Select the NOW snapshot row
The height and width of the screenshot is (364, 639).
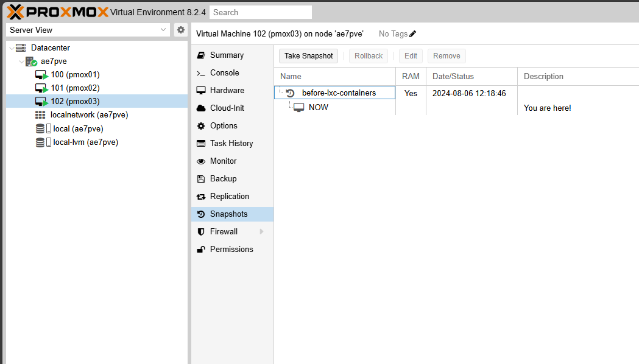[318, 107]
